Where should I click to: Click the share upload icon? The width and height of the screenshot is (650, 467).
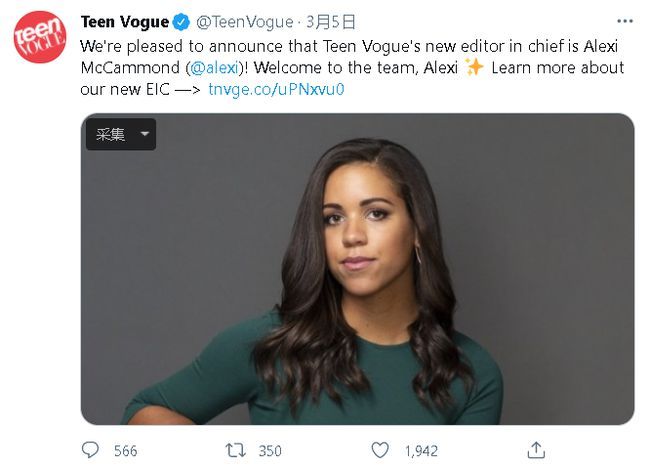coord(536,450)
